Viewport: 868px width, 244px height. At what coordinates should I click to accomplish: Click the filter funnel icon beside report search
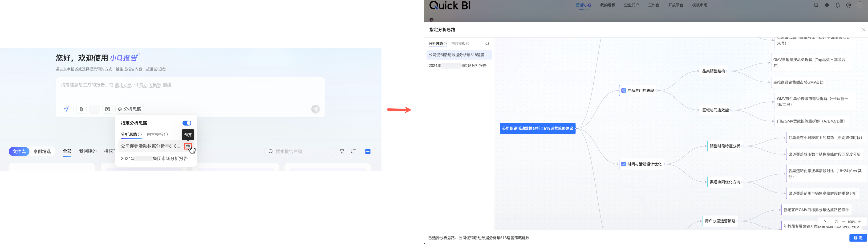point(342,151)
